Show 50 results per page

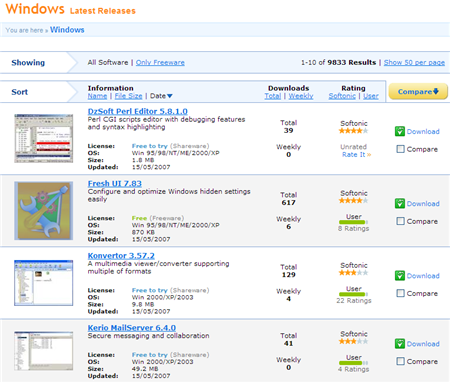(414, 62)
